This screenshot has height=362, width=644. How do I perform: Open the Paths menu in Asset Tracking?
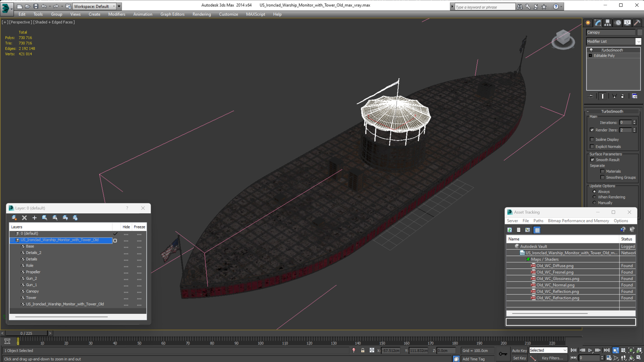pyautogui.click(x=538, y=221)
